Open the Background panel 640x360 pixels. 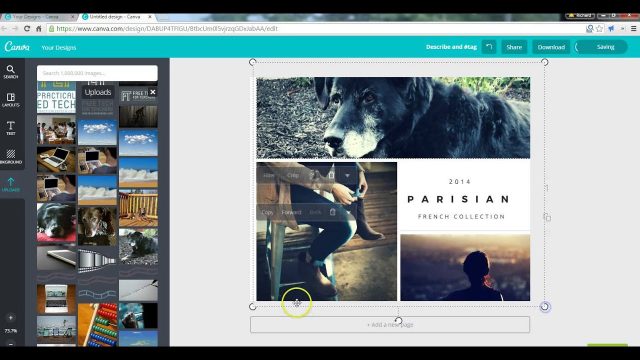tap(11, 157)
